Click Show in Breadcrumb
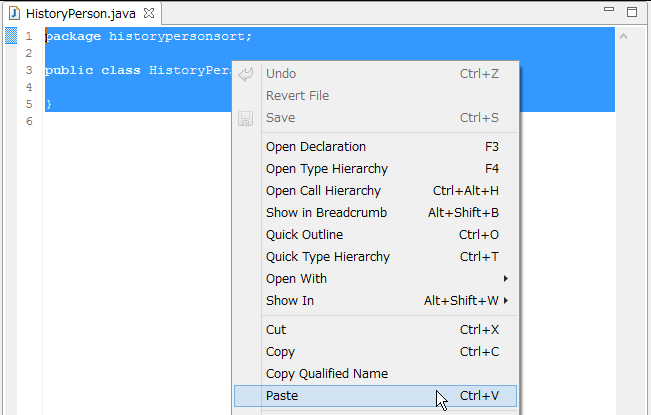The image size is (651, 415). [375, 213]
